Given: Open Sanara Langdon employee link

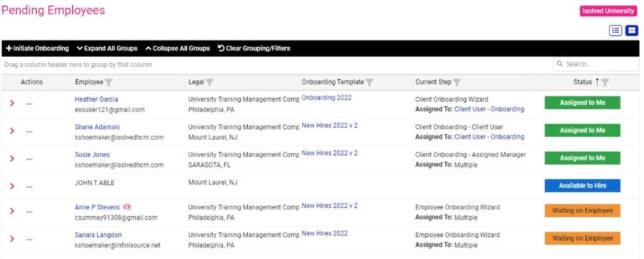Looking at the screenshot, I should pos(98,235).
